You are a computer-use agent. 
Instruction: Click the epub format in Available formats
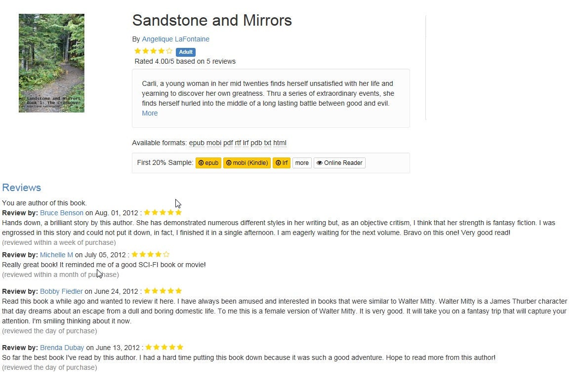197,143
